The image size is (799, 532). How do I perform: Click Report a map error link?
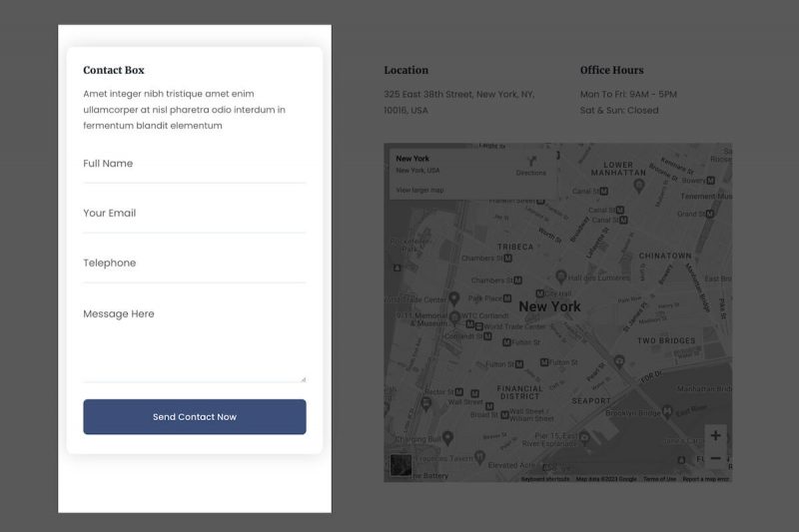click(x=705, y=479)
